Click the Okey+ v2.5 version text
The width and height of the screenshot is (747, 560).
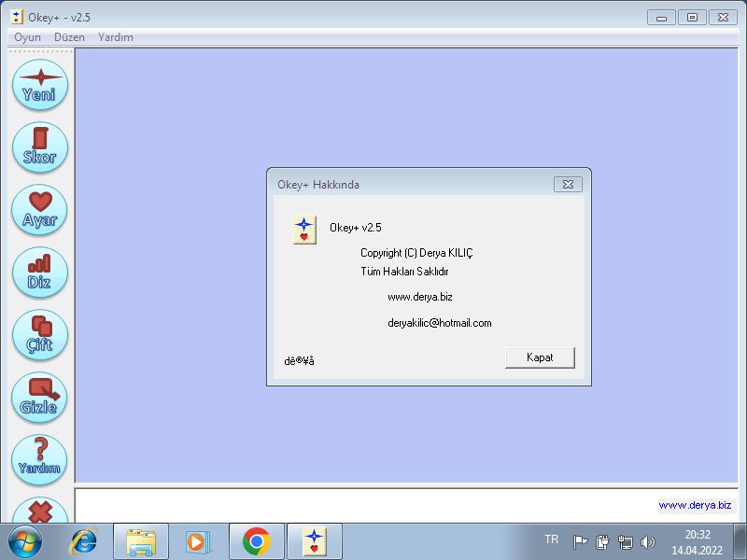click(356, 228)
